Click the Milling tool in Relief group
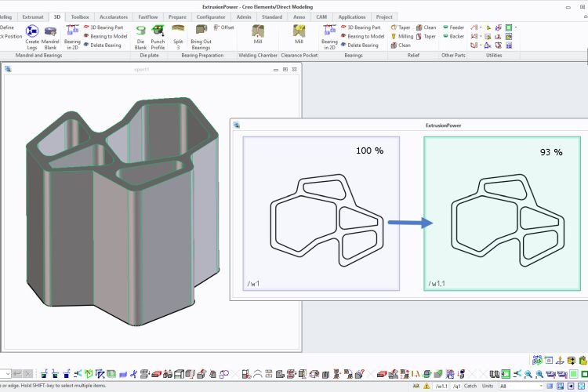Screen dimensions: 588x392 [x=402, y=36]
